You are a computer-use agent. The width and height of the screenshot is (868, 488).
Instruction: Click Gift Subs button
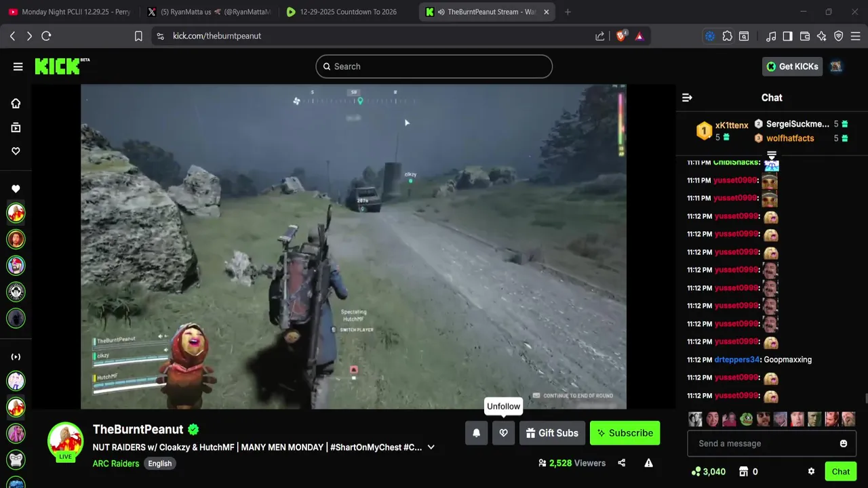click(551, 433)
